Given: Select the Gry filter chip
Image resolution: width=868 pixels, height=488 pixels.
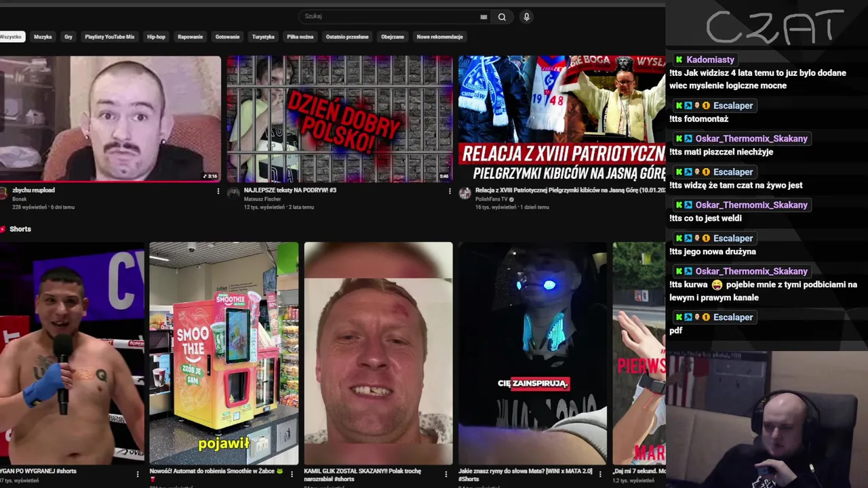Looking at the screenshot, I should [x=68, y=37].
